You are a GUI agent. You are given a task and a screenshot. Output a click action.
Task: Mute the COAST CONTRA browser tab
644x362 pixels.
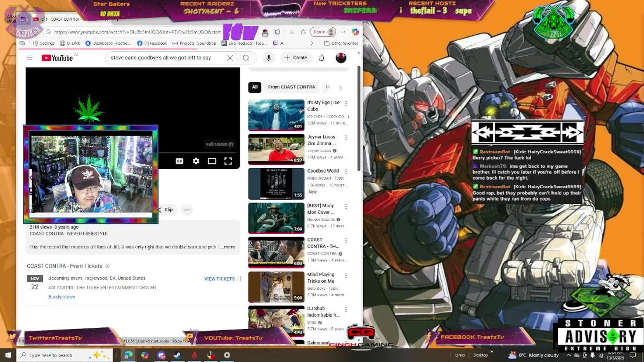coord(44,19)
